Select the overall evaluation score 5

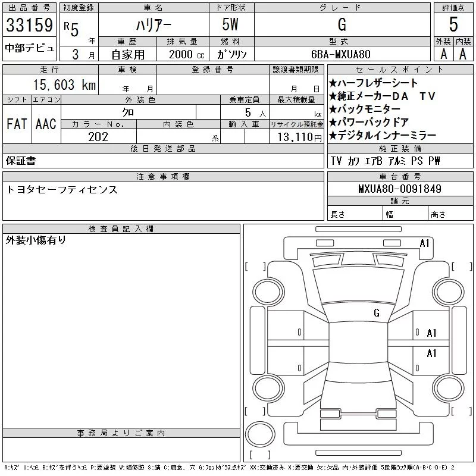(x=453, y=25)
